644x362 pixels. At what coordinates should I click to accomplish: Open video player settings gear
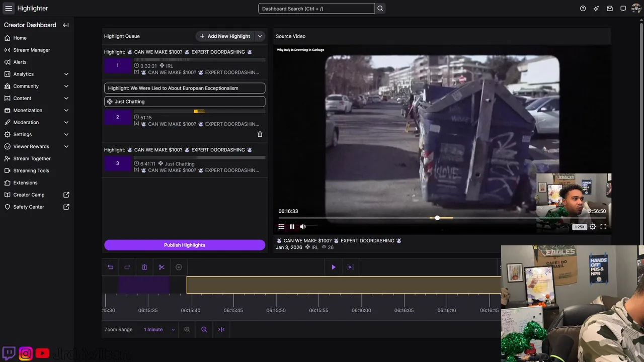click(x=593, y=227)
